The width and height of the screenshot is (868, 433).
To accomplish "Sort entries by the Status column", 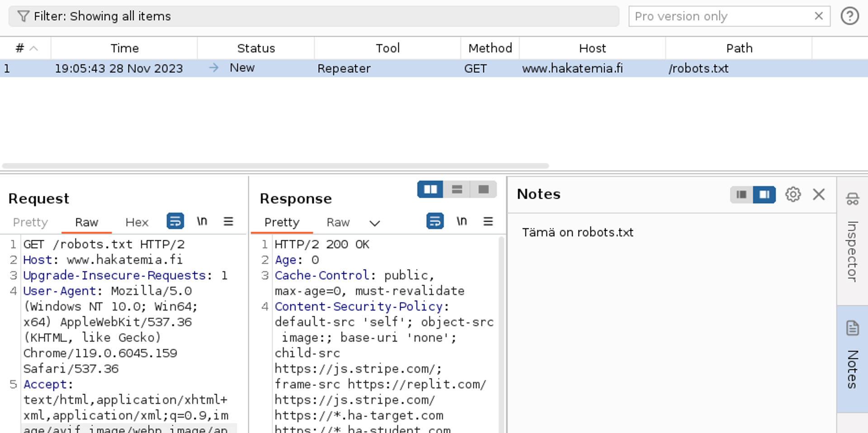I will tap(256, 48).
